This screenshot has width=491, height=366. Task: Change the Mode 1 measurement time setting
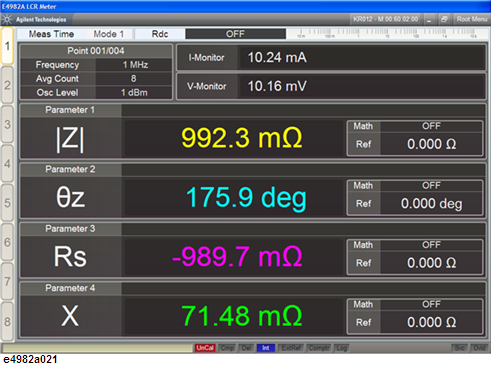point(109,34)
